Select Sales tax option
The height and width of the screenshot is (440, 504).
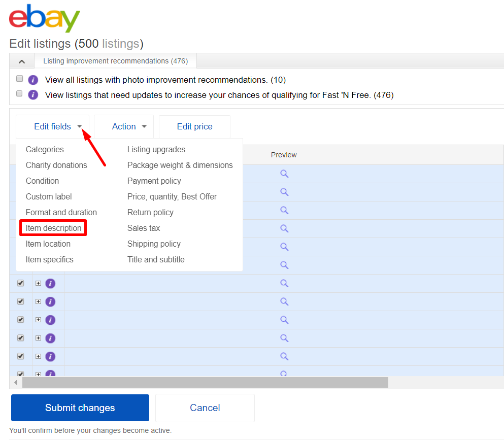143,228
